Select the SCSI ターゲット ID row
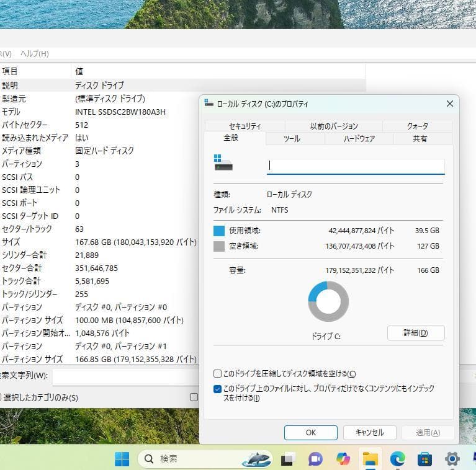This screenshot has width=476, height=470. point(99,216)
